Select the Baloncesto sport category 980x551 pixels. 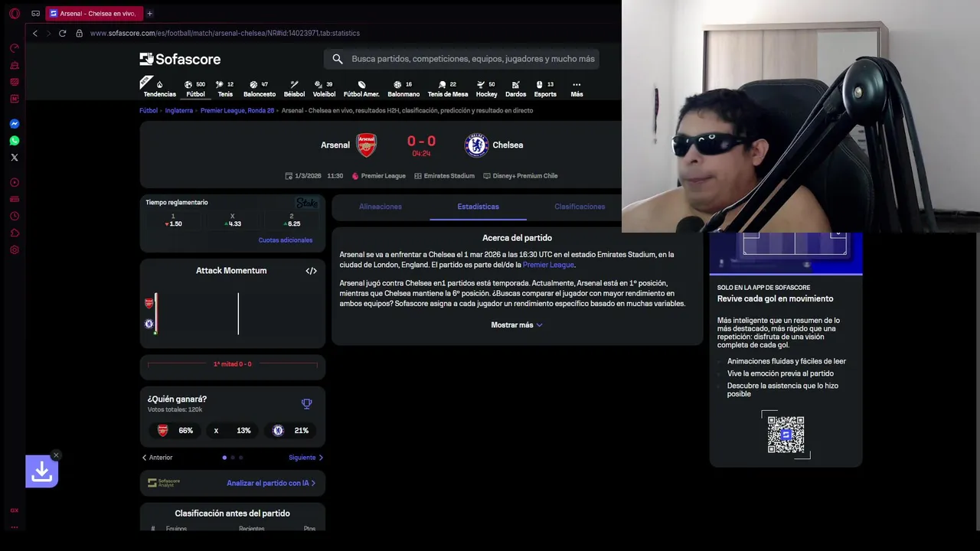tap(260, 89)
